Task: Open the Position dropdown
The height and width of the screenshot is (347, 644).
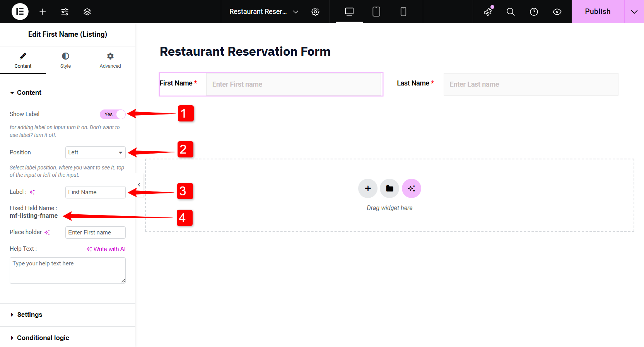Action: [96, 152]
